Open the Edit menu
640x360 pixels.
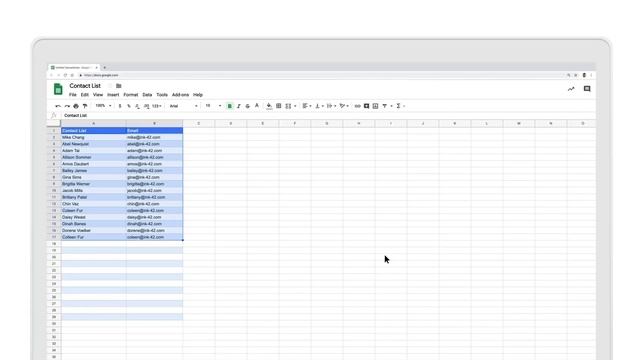pos(84,95)
